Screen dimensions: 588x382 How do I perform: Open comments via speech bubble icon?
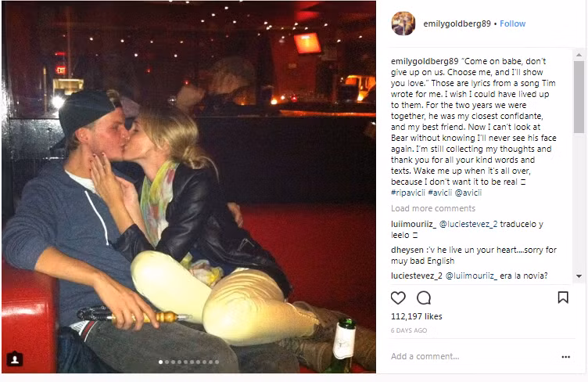pyautogui.click(x=424, y=298)
